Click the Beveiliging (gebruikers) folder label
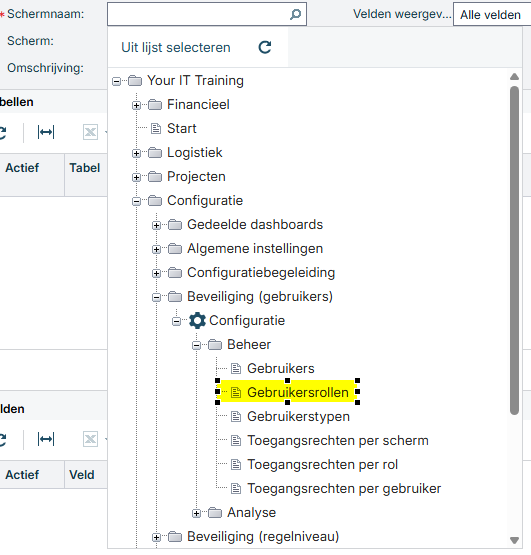The image size is (531, 555). tap(260, 297)
